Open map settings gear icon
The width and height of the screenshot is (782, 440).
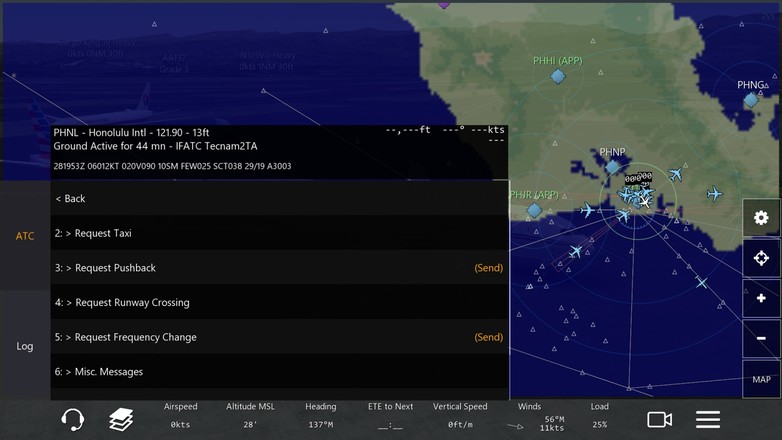tap(761, 218)
